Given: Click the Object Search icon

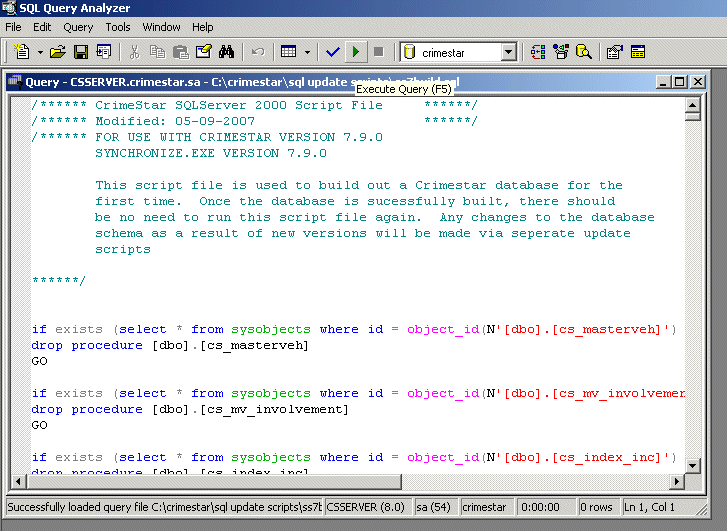Looking at the screenshot, I should click(583, 52).
